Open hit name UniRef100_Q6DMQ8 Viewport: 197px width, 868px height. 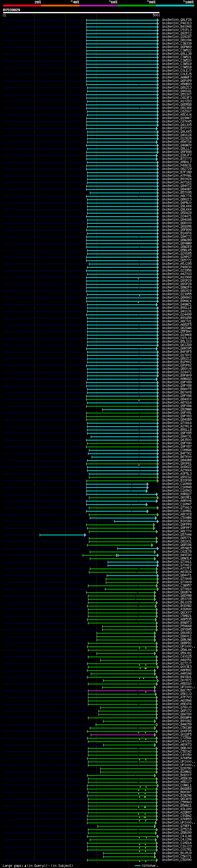point(176,104)
